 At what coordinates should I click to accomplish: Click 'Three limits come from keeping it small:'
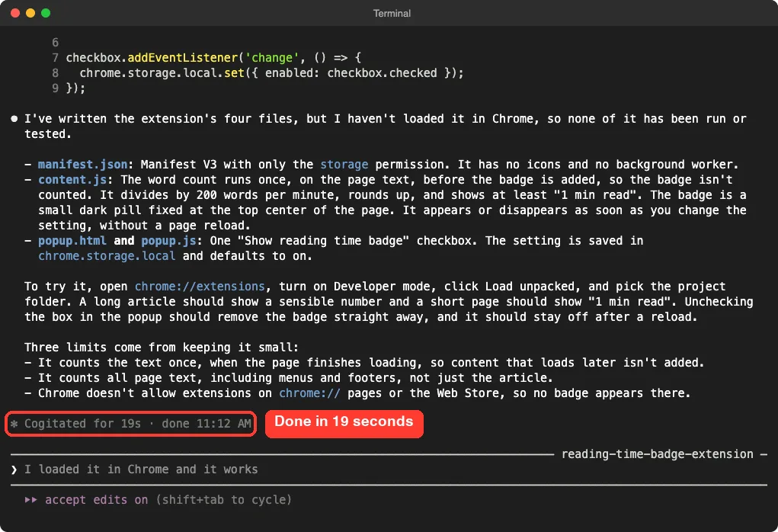(x=162, y=348)
